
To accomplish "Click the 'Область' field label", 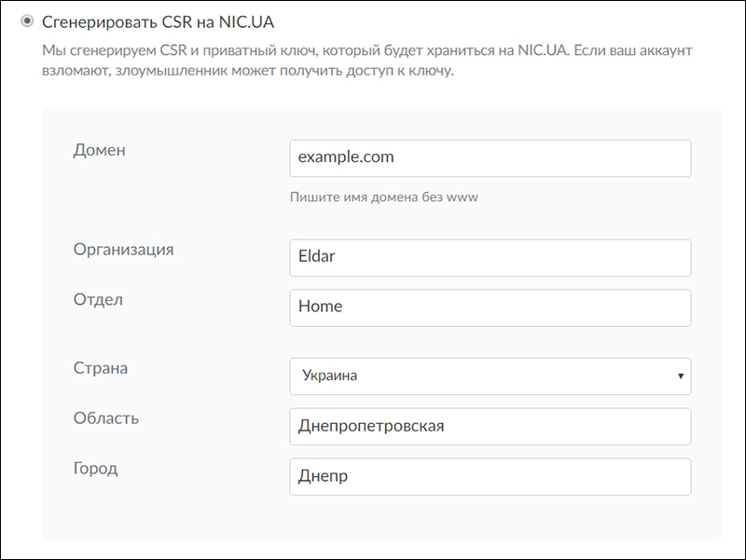I will click(106, 417).
